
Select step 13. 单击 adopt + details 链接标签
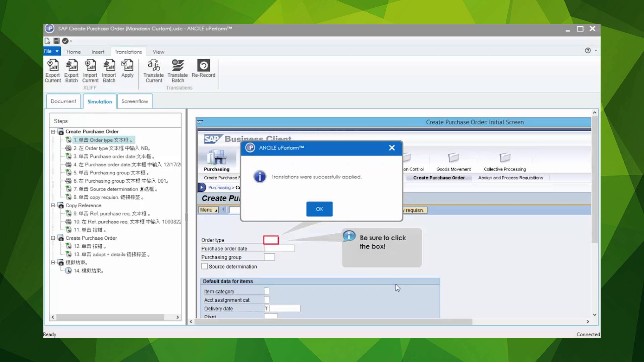(112, 254)
